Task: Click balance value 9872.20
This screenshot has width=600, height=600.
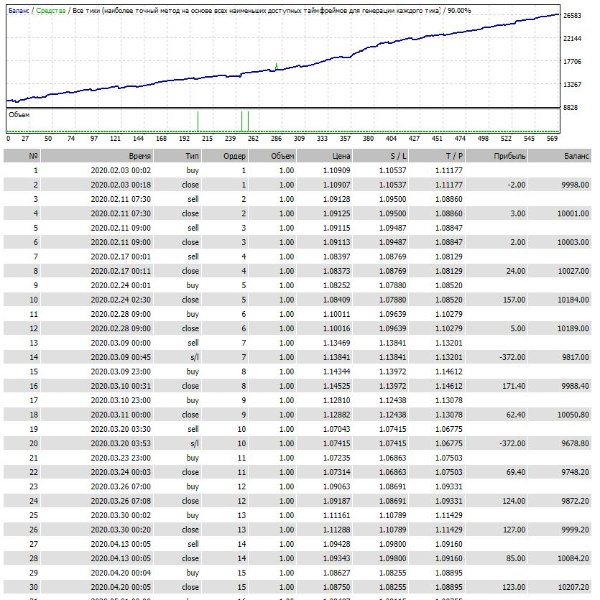Action: pyautogui.click(x=575, y=501)
